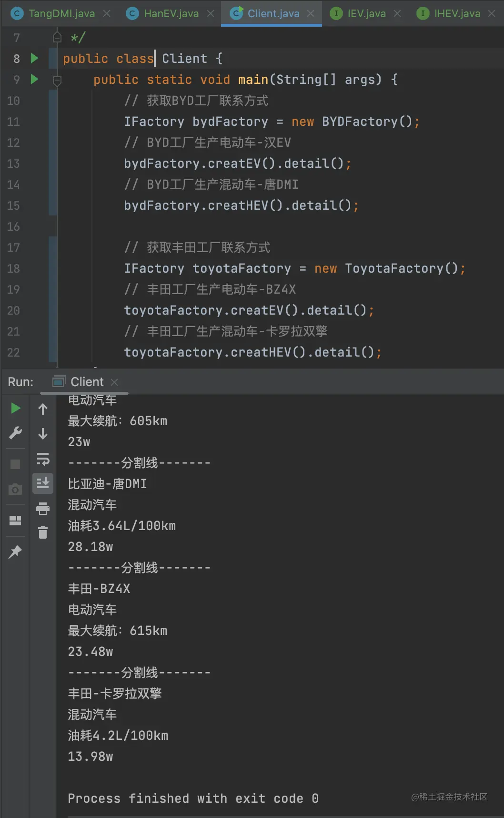Toggle soft-wrap in console output
The image size is (504, 818).
pyautogui.click(x=43, y=459)
